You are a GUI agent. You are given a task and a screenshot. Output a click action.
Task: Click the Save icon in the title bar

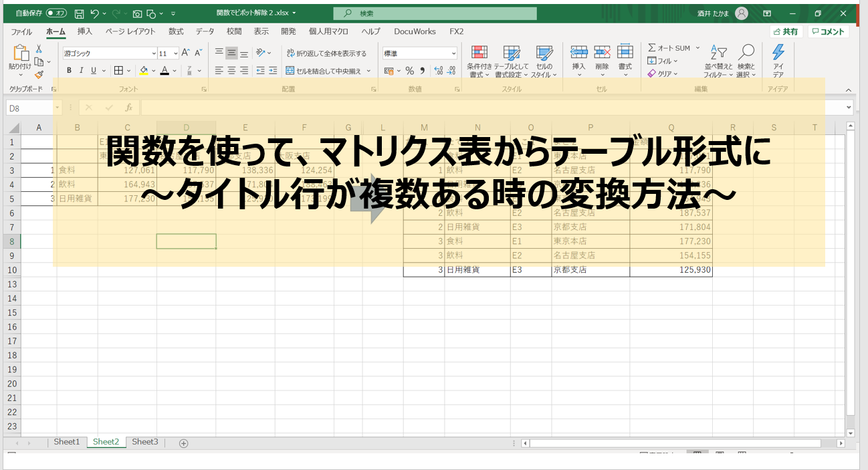coord(79,13)
